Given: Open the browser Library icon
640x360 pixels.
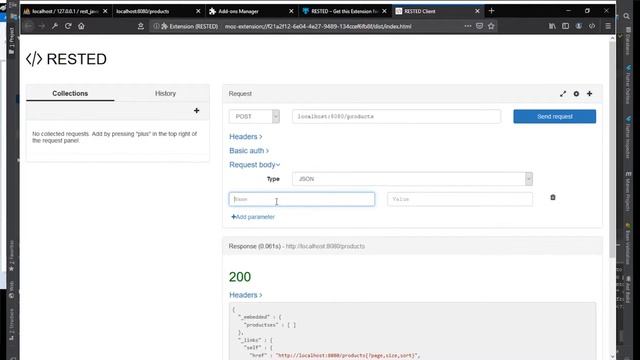Looking at the screenshot, I should point(552,26).
